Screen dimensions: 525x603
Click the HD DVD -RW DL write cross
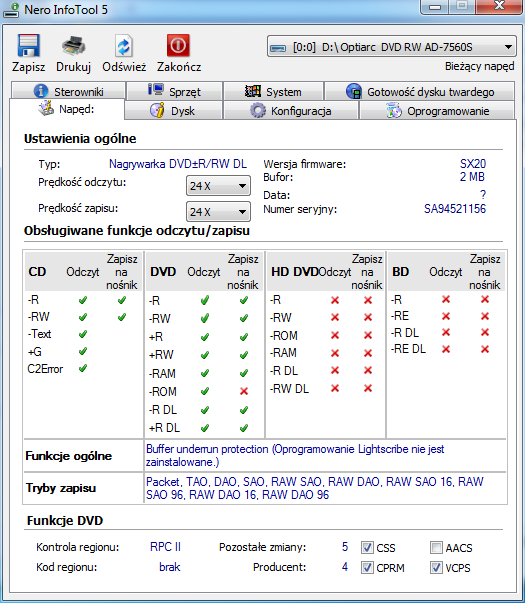click(368, 388)
